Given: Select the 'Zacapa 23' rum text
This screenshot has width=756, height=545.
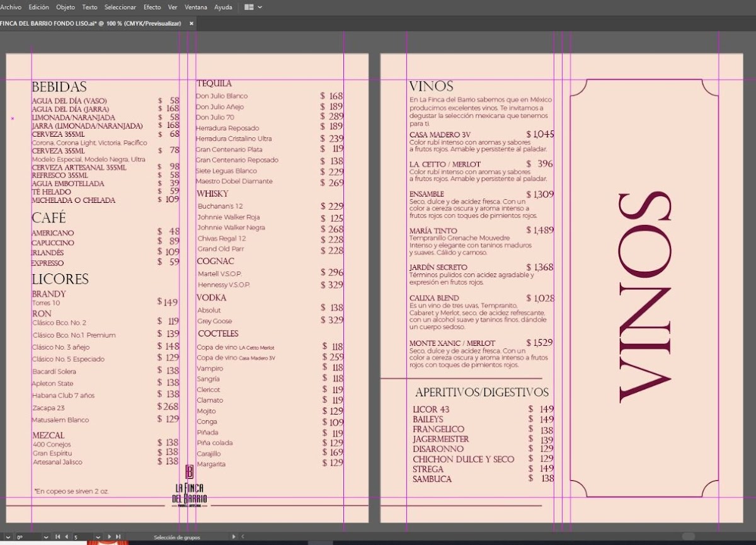Looking at the screenshot, I should tap(49, 408).
